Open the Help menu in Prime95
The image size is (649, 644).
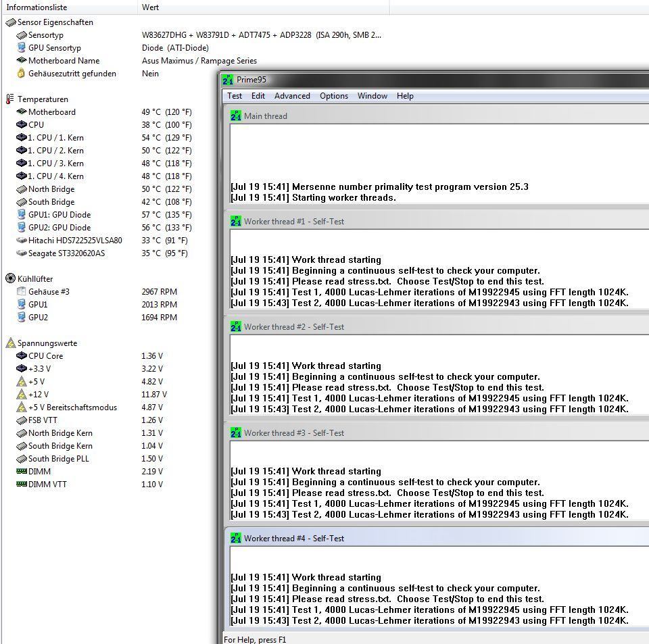coord(405,96)
